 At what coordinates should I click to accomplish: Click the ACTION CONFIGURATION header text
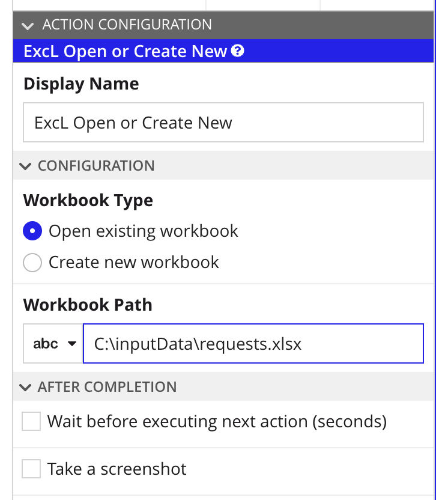[127, 25]
